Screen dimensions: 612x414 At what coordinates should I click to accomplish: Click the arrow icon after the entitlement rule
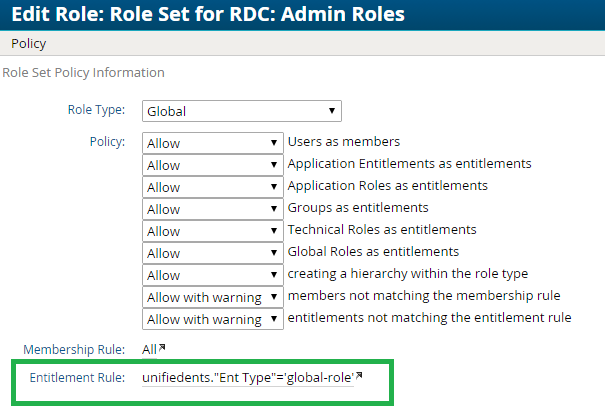[x=359, y=376]
